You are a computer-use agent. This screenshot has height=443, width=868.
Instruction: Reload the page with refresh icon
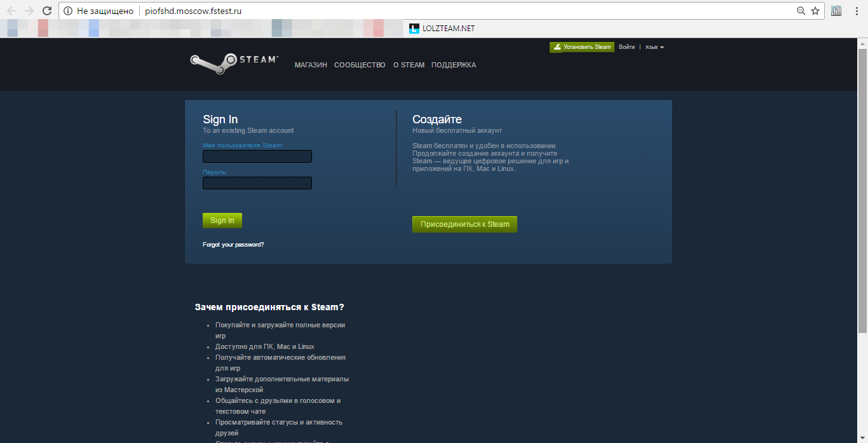point(47,11)
